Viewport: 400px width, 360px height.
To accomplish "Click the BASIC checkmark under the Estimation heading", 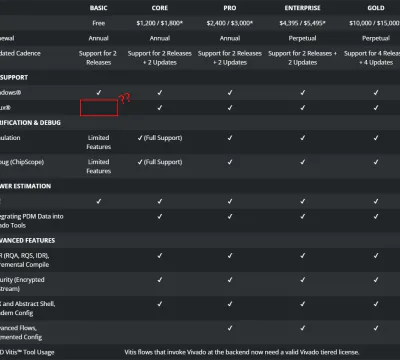I will (98, 201).
